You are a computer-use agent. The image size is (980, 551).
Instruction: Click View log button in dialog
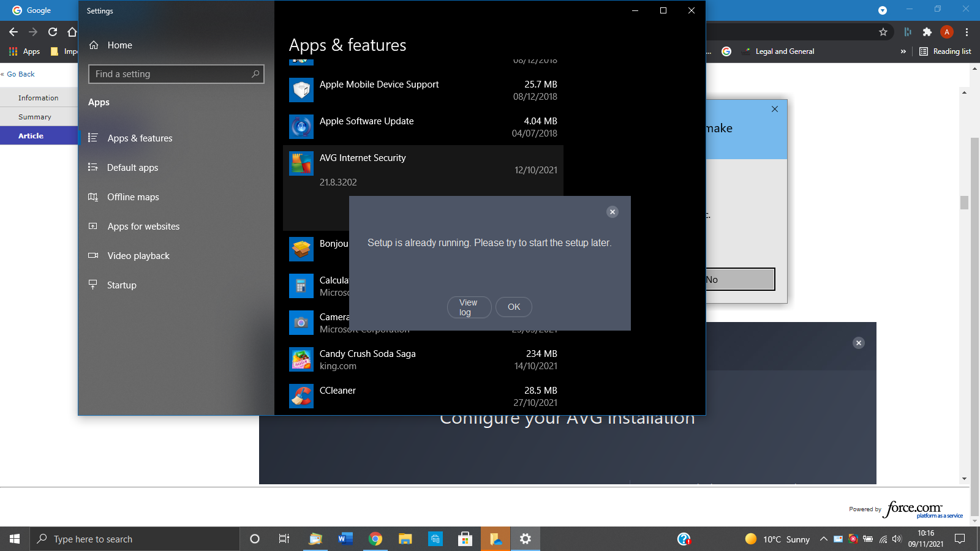click(x=469, y=307)
